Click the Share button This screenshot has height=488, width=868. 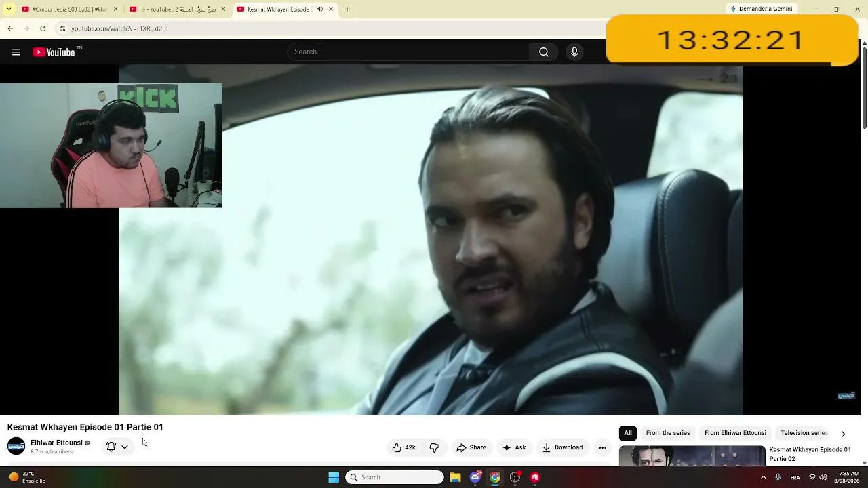[471, 447]
